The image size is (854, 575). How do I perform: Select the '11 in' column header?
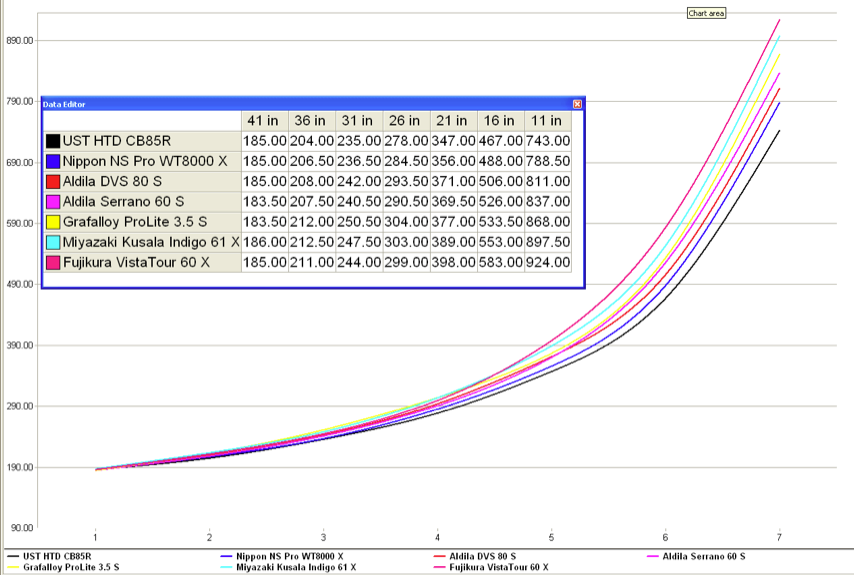pyautogui.click(x=548, y=121)
